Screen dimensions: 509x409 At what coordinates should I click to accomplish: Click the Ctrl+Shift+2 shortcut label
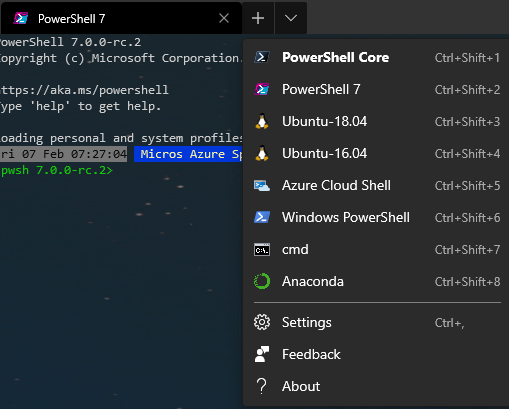(467, 90)
